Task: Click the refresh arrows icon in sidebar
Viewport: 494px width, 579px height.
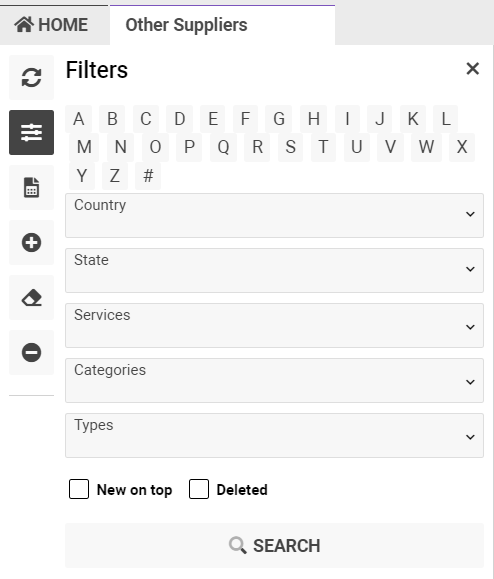Action: pyautogui.click(x=31, y=78)
